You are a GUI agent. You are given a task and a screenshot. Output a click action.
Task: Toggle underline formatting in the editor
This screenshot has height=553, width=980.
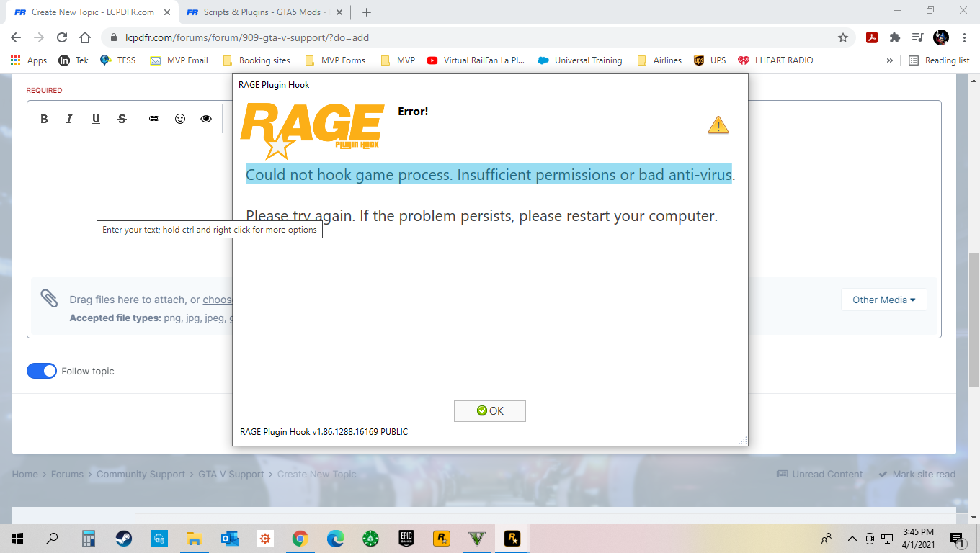click(x=96, y=119)
